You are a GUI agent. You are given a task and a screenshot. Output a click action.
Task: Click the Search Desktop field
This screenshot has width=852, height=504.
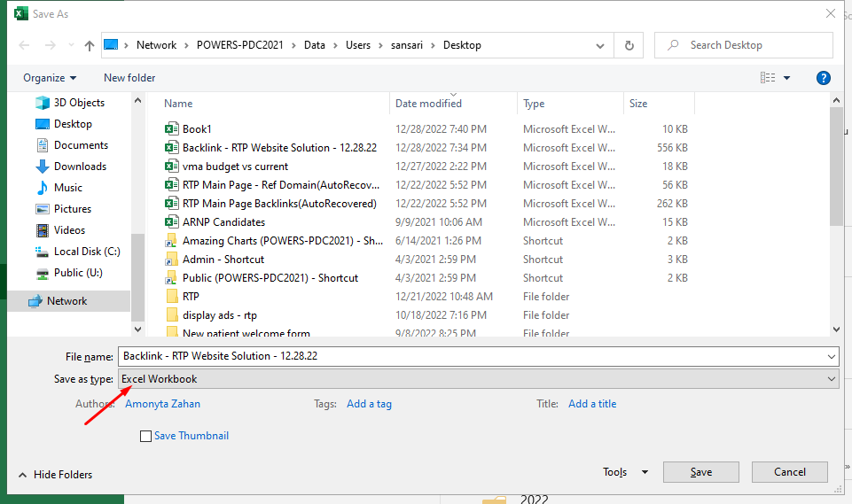(x=743, y=45)
